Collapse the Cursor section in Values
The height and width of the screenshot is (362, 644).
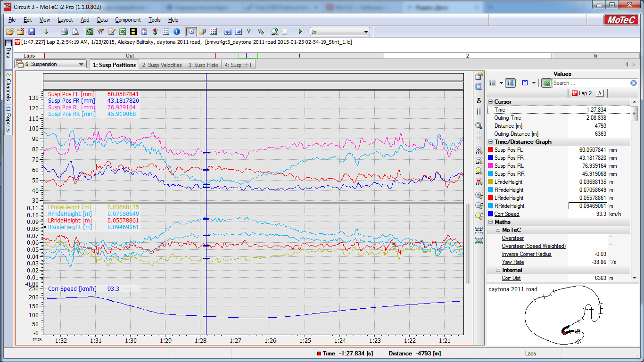point(490,102)
